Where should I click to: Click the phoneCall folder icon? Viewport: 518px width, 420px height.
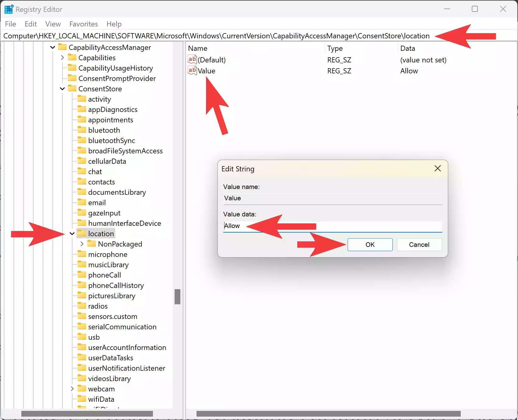[82, 275]
